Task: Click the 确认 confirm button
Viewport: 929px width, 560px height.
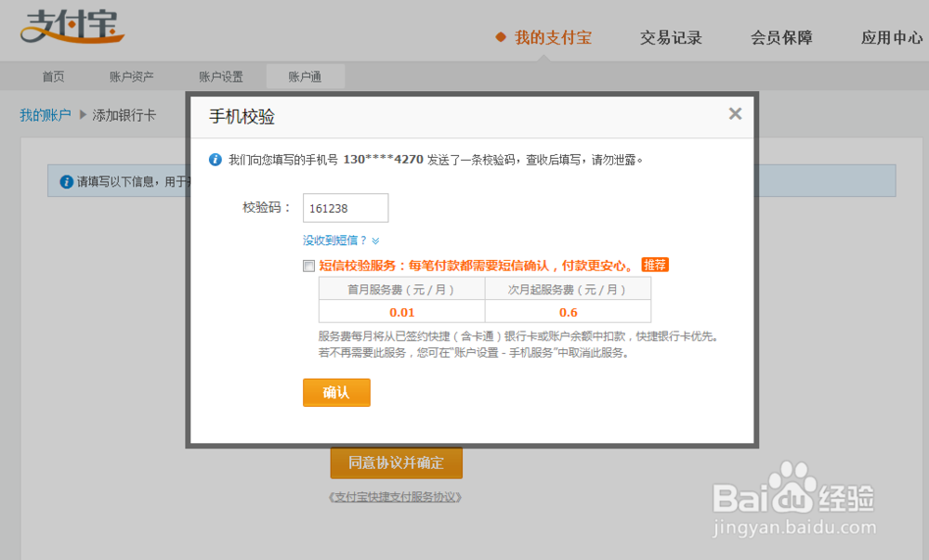Action: coord(335,392)
